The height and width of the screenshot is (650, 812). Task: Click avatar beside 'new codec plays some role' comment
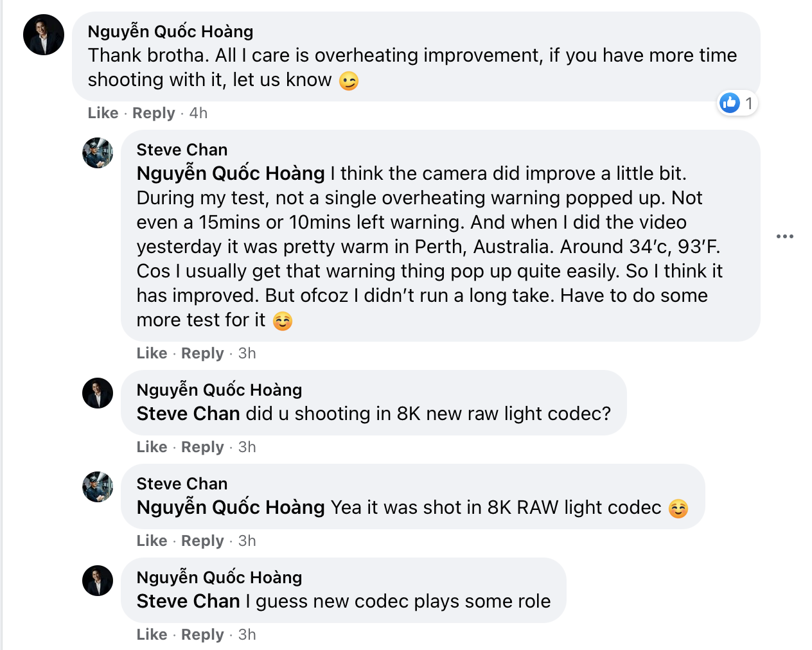(98, 581)
